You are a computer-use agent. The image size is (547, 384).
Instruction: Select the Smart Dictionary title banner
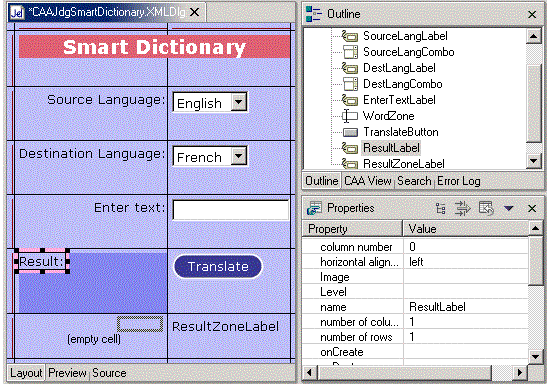(x=154, y=47)
